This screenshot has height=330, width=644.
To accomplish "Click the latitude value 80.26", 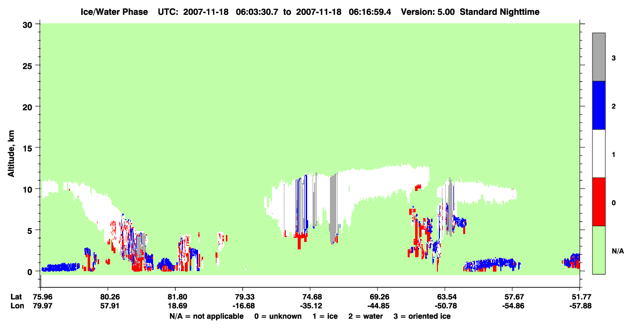I will (107, 297).
